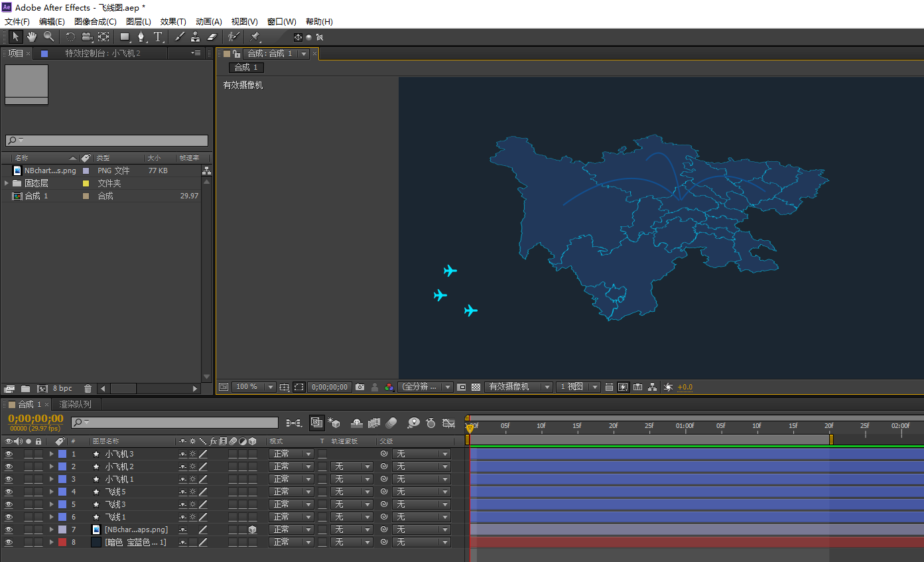This screenshot has height=562, width=924.
Task: Toggle the 3D layer switch for NBchar...aps.png
Action: [x=252, y=529]
